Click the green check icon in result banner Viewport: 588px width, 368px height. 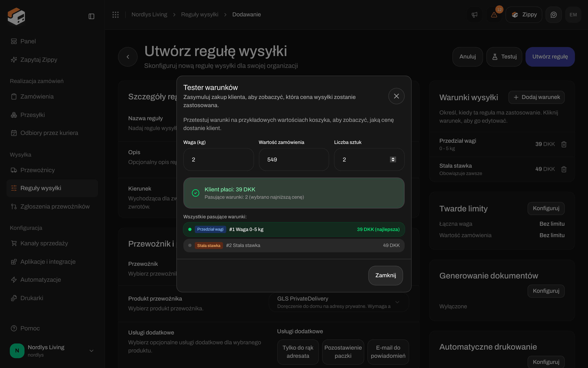(x=195, y=193)
